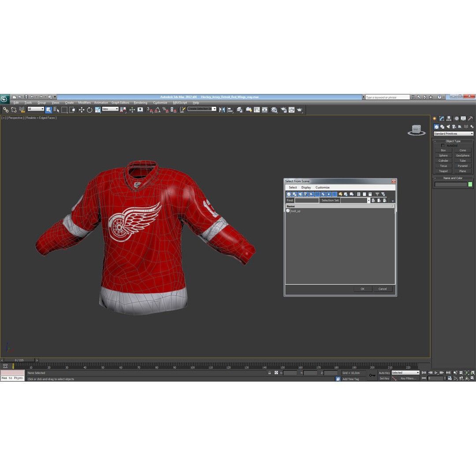
Task: Open the Selection Set dropdown in dialog
Action: pyautogui.click(x=368, y=201)
